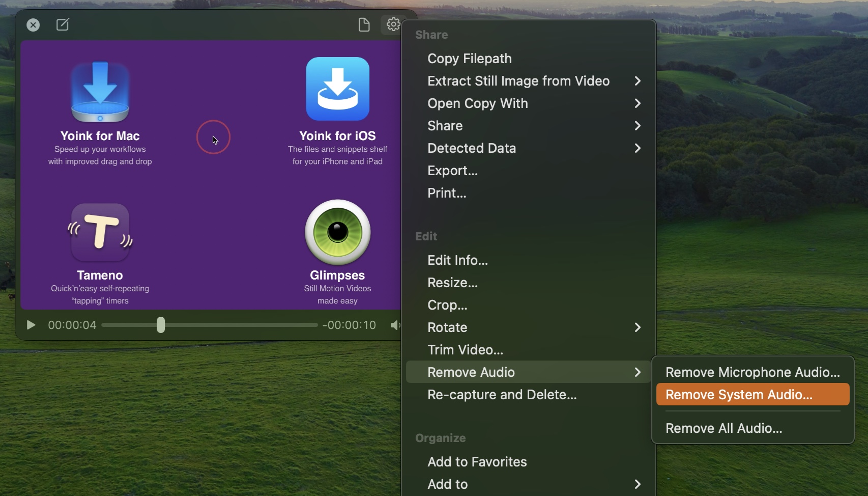Click the document file icon in toolbar

(x=364, y=24)
